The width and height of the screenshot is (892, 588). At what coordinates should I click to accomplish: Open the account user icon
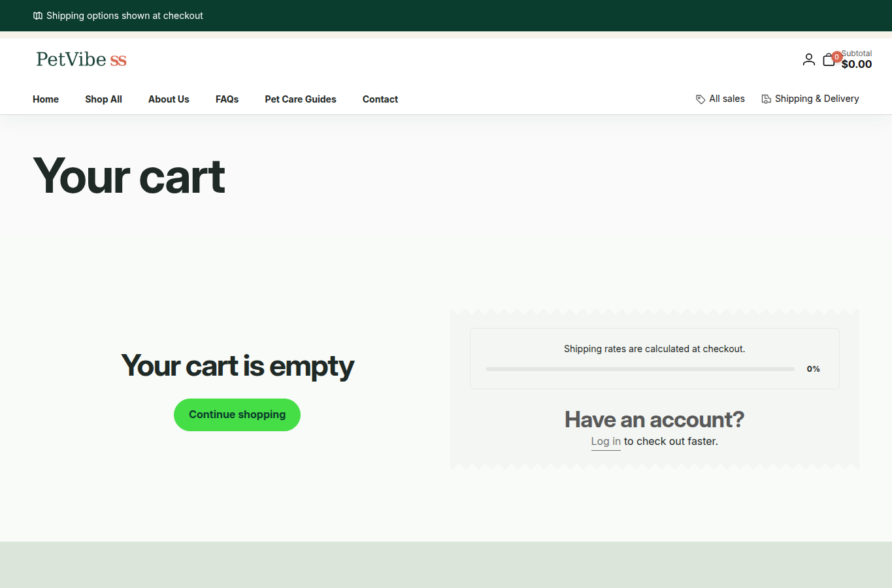coord(808,59)
